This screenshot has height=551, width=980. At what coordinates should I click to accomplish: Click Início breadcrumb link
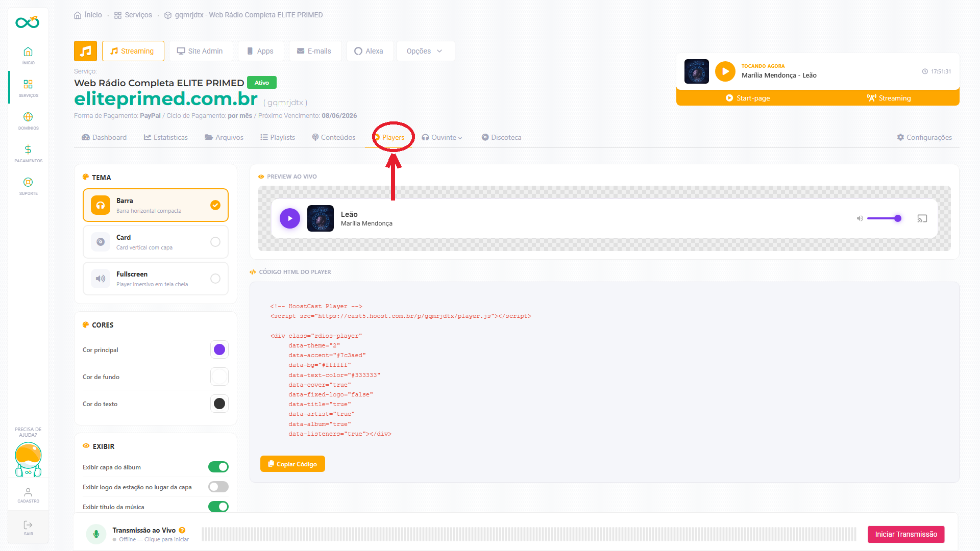(x=88, y=15)
